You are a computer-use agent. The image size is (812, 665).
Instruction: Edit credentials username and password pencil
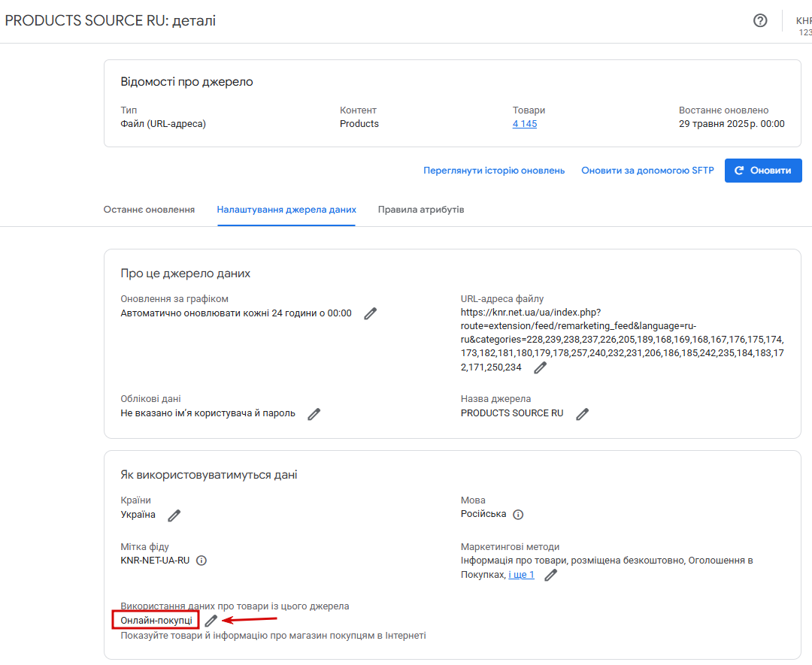314,414
